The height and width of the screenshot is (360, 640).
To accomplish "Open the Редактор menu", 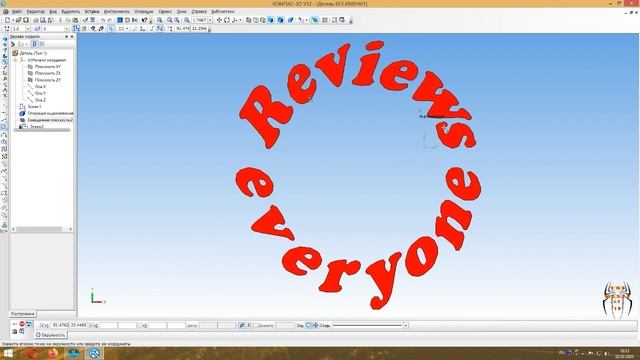I will coord(36,11).
